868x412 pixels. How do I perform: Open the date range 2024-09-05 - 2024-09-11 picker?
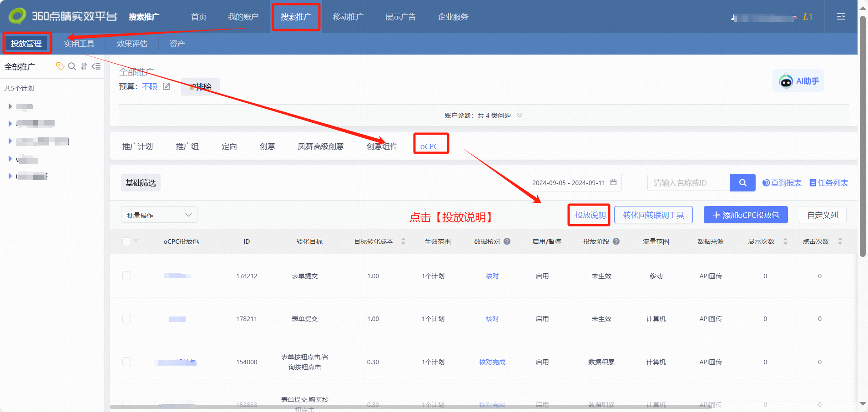[575, 183]
